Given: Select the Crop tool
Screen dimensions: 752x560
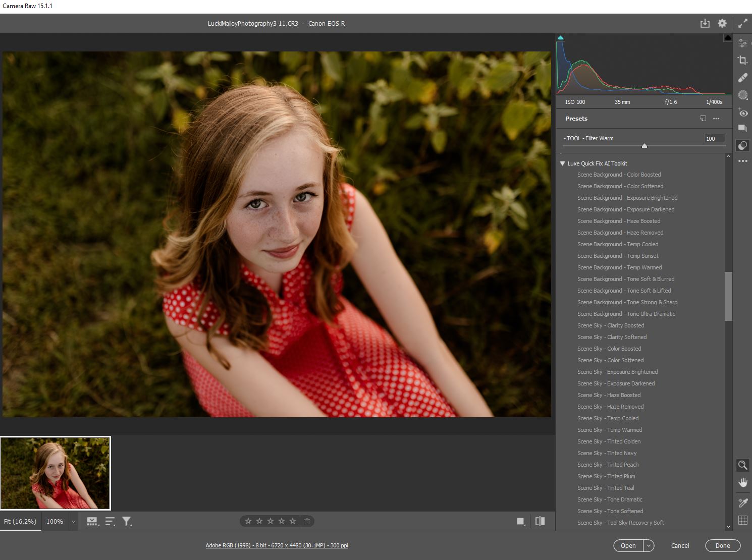Looking at the screenshot, I should point(742,61).
